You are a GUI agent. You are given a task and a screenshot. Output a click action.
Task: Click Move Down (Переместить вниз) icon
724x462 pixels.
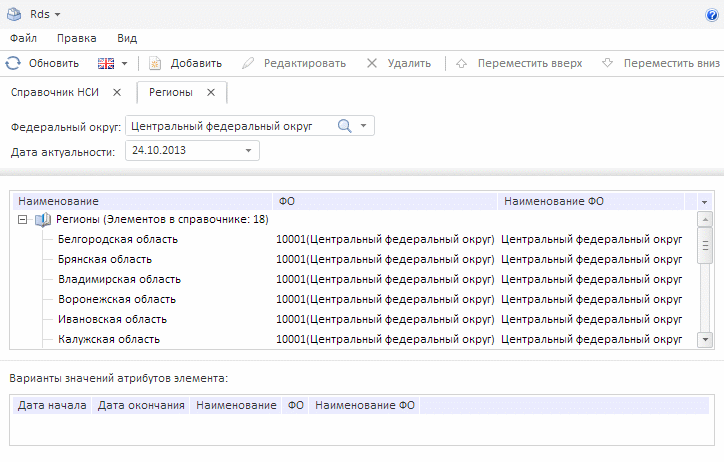pyautogui.click(x=607, y=63)
